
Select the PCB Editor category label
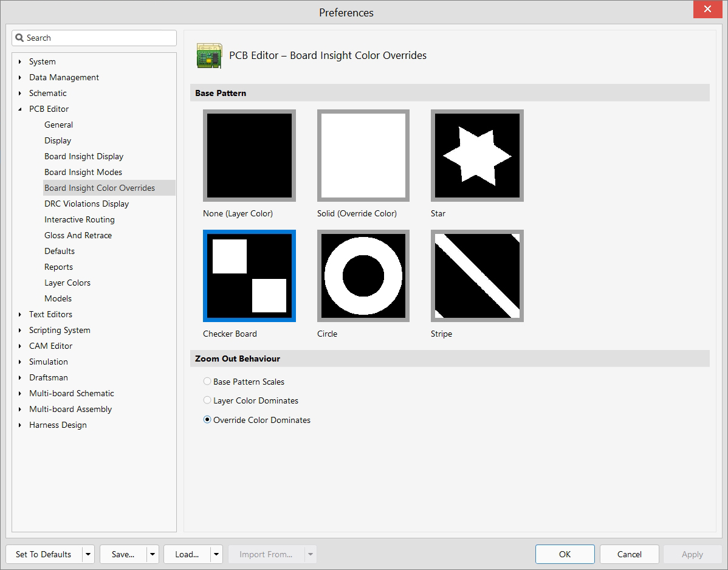pos(49,109)
